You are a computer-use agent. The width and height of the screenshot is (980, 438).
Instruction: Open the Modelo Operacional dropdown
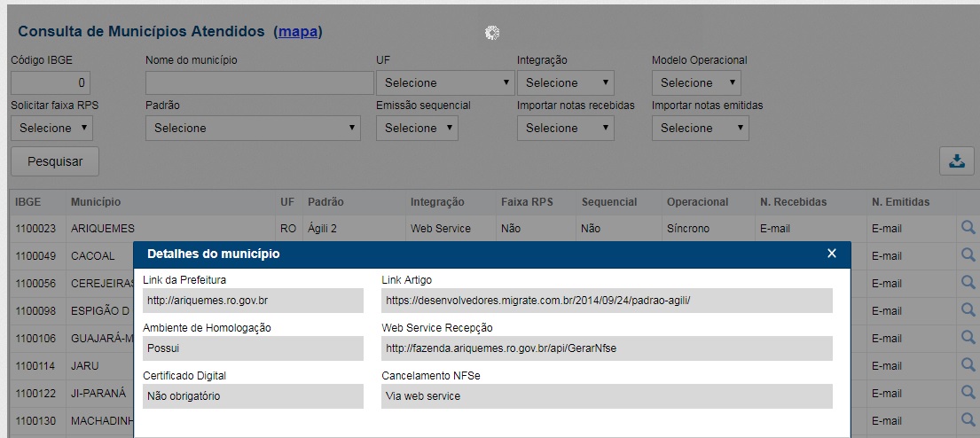(695, 83)
